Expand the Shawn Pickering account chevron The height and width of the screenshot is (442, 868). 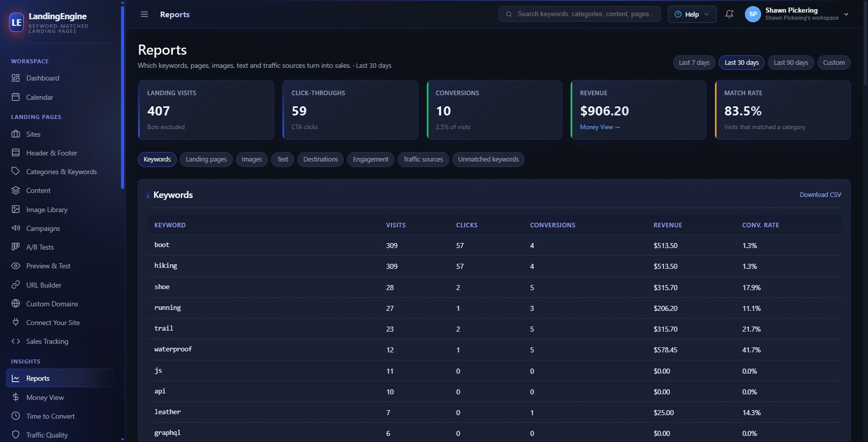pos(846,14)
